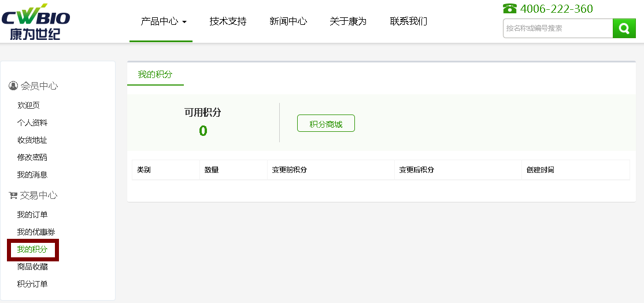
Task: Click the green search magnifier button
Action: tap(624, 28)
